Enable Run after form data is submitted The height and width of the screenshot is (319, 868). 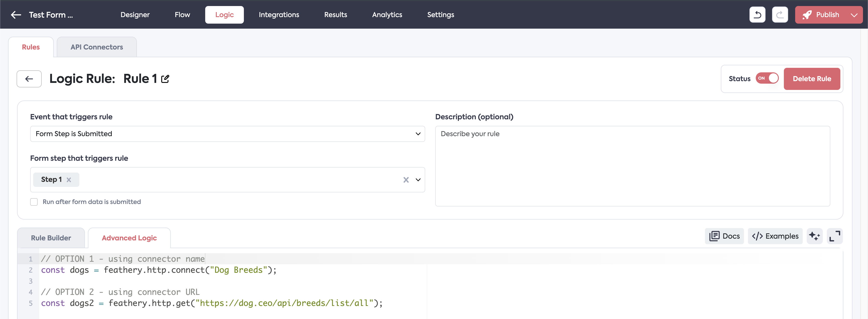pos(34,202)
